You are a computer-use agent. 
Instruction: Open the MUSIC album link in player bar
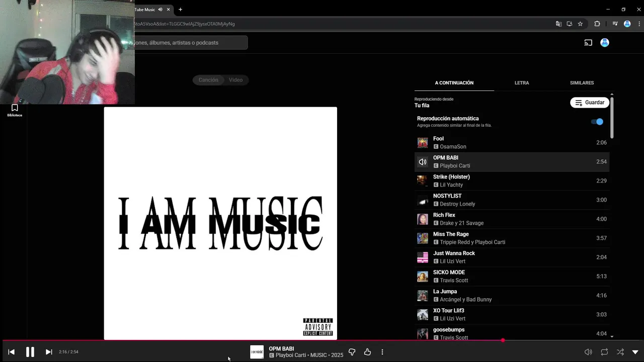coord(318,355)
